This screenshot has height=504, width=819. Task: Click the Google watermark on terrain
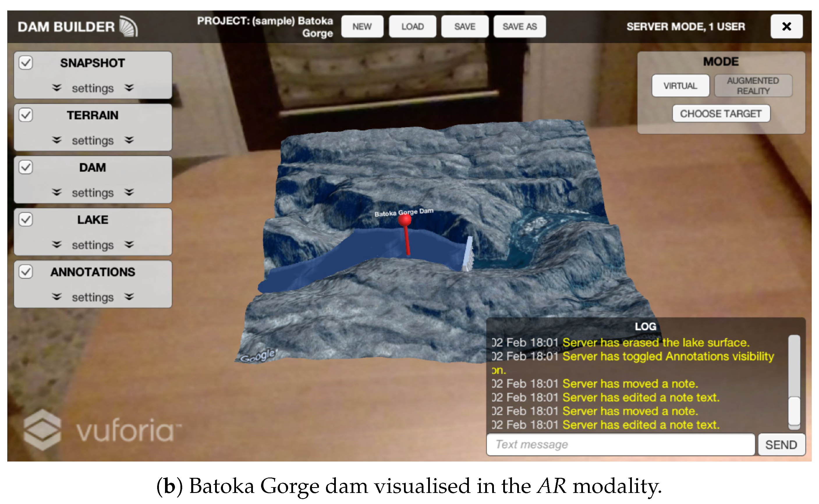tap(258, 356)
